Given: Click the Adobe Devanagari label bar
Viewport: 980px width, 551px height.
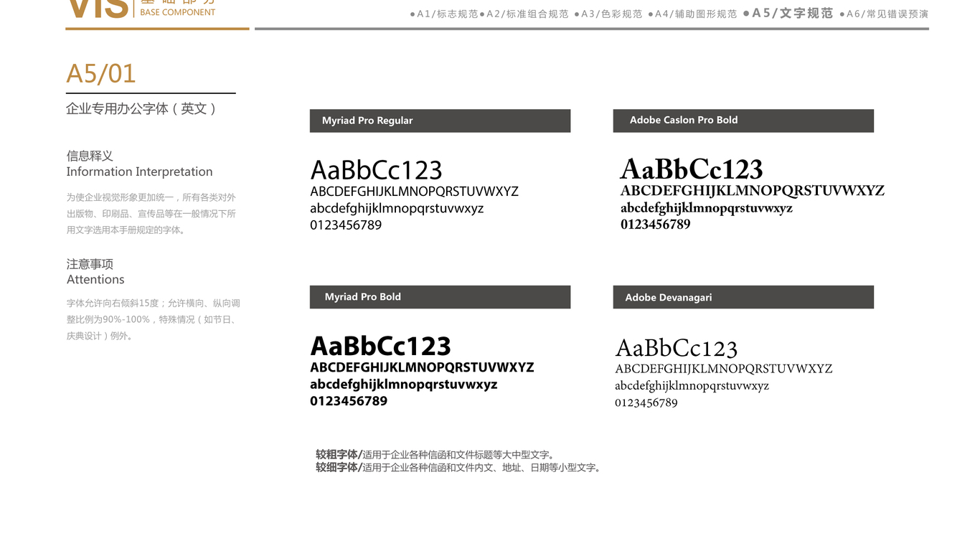Looking at the screenshot, I should [x=743, y=297].
